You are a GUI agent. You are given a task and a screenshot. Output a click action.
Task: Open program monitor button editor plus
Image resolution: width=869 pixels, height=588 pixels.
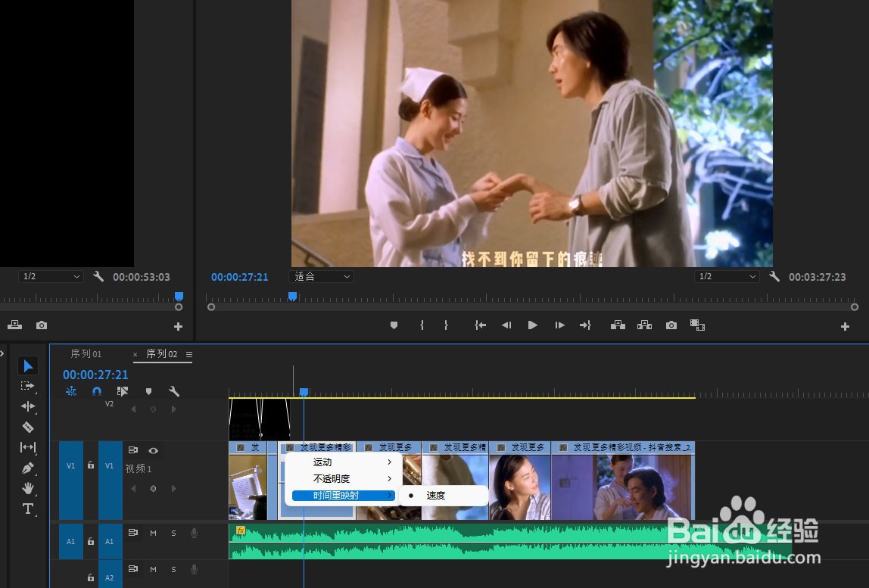(x=845, y=326)
